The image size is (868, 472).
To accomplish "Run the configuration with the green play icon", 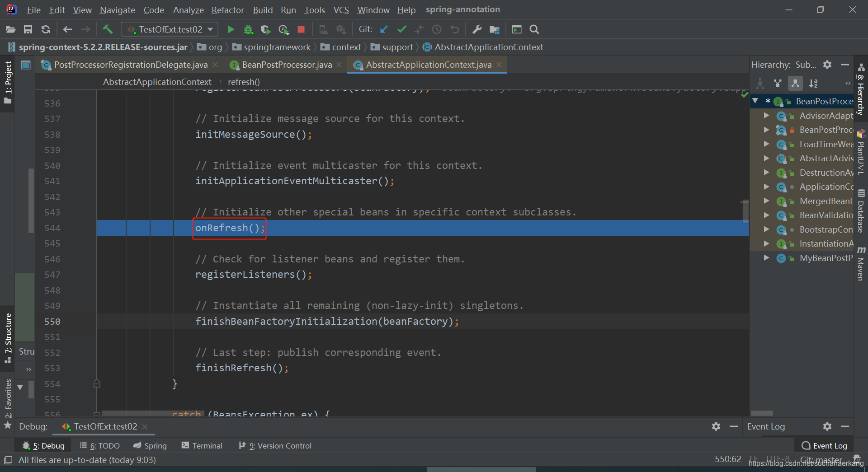I will pos(231,30).
